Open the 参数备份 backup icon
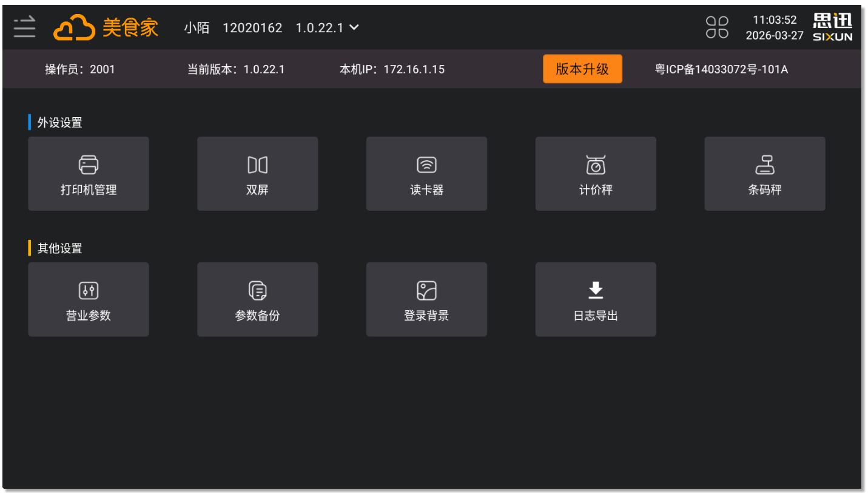This screenshot has height=493, width=868. (x=257, y=291)
